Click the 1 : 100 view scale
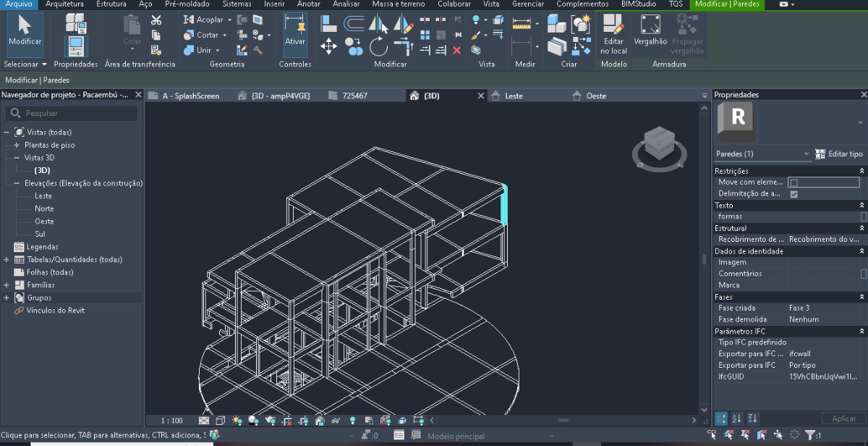Viewport: 868px width, 446px height. (x=171, y=420)
